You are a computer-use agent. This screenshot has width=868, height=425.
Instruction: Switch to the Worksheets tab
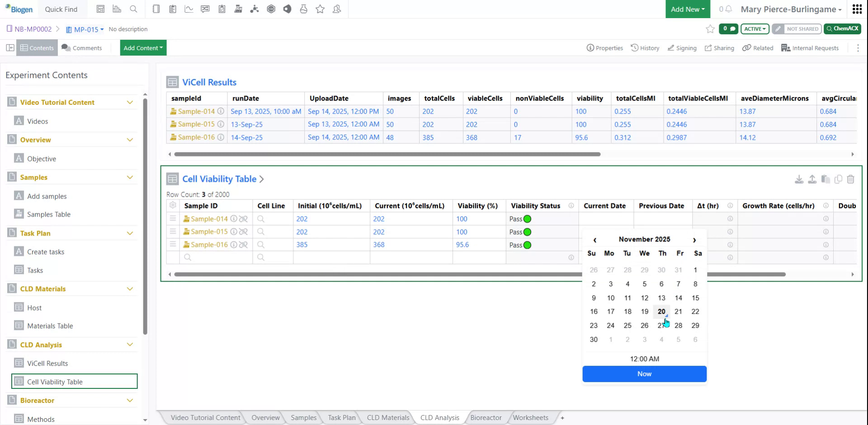coord(530,417)
